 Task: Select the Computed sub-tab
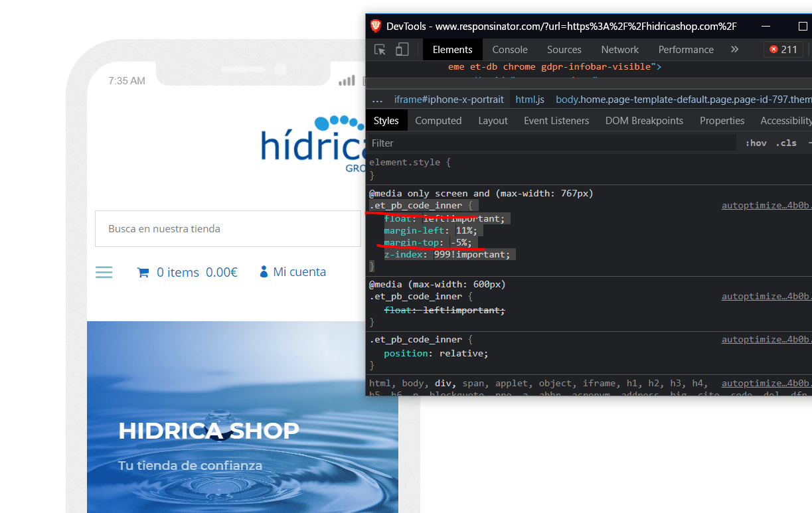[438, 121]
